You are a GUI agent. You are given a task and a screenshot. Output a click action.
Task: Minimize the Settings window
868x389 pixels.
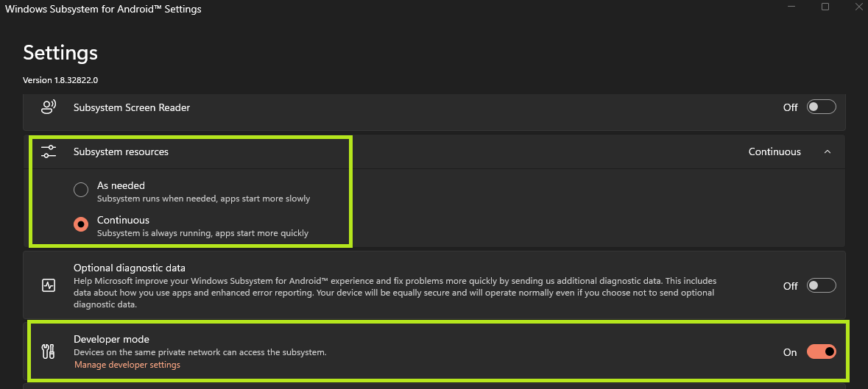[791, 7]
